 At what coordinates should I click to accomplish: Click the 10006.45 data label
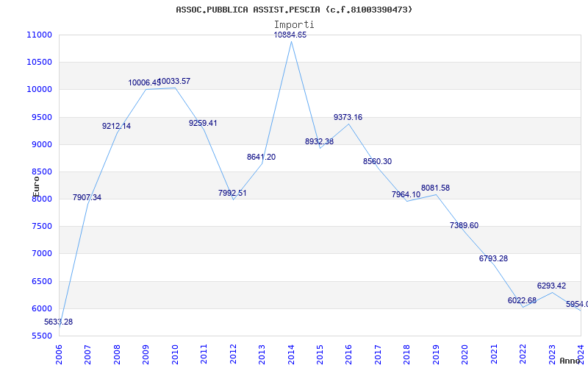144,82
